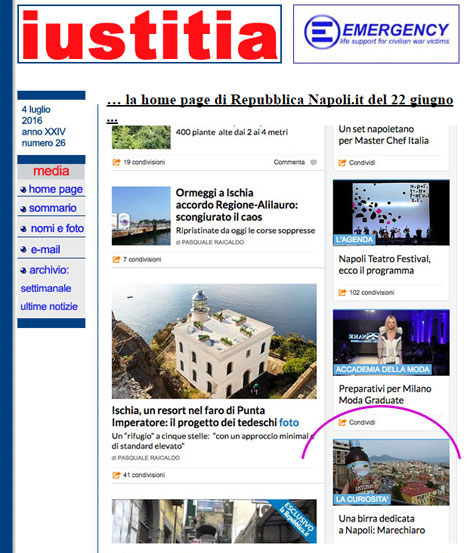The image size is (470, 553).
Task: Click share icon beside 102 condivisioni
Action: coord(342,293)
